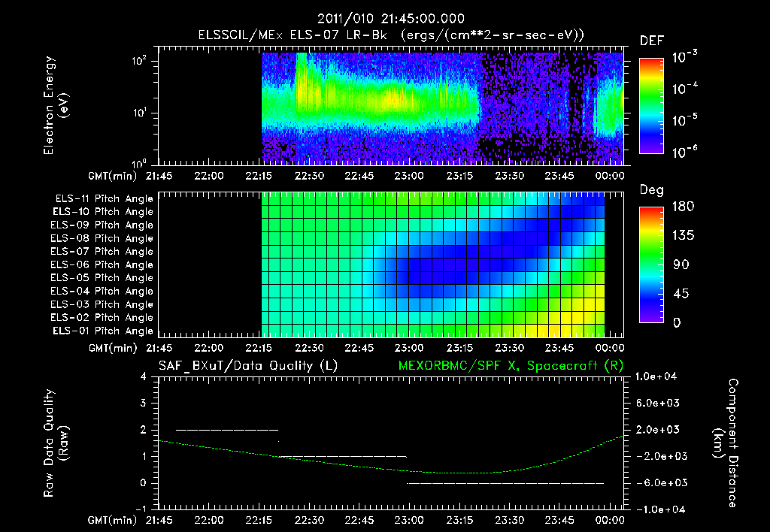Click the "Component Distance (km)" axis label
This screenshot has height=532, width=770.
pyautogui.click(x=726, y=443)
